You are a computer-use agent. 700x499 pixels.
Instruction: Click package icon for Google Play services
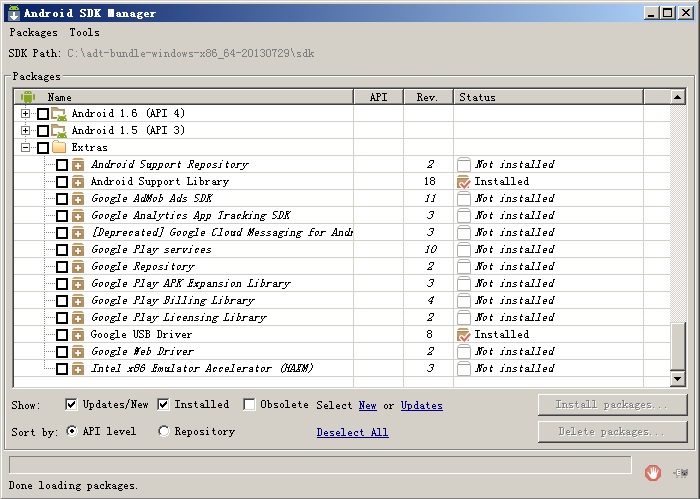pos(78,250)
